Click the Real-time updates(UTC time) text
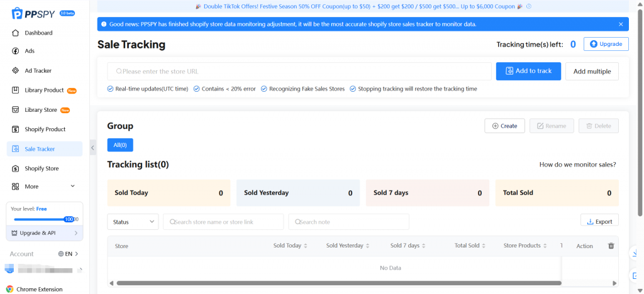The height and width of the screenshot is (294, 644). click(x=152, y=89)
